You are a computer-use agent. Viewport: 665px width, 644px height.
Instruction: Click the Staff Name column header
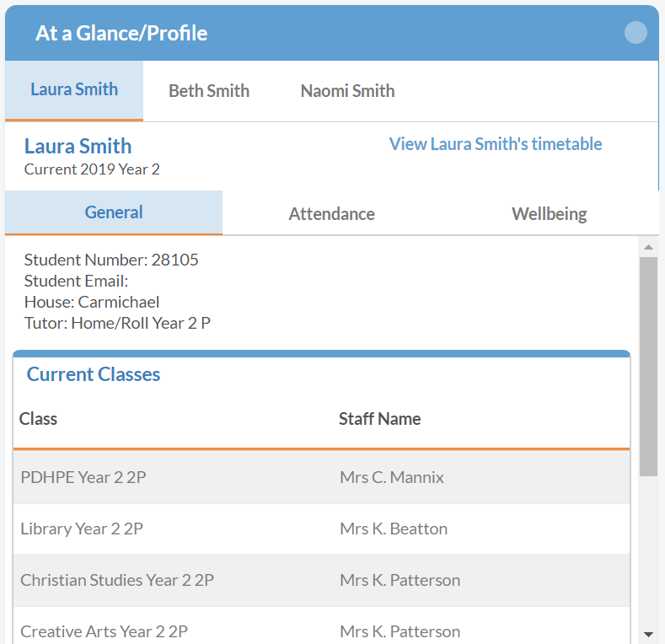tap(379, 419)
